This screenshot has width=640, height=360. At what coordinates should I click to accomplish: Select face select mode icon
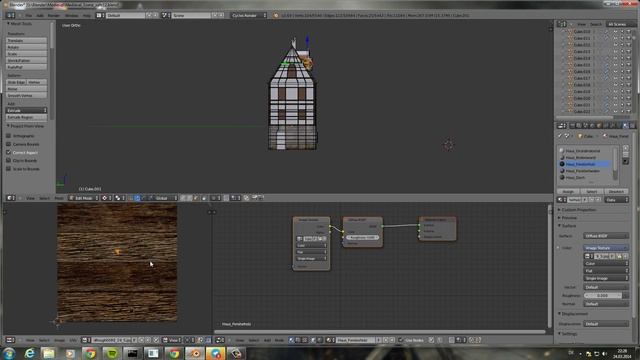pos(196,198)
